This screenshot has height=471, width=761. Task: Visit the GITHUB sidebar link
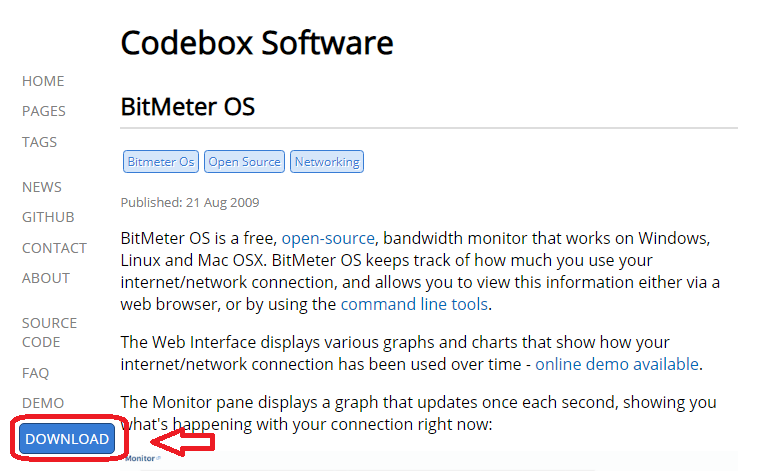(x=48, y=217)
